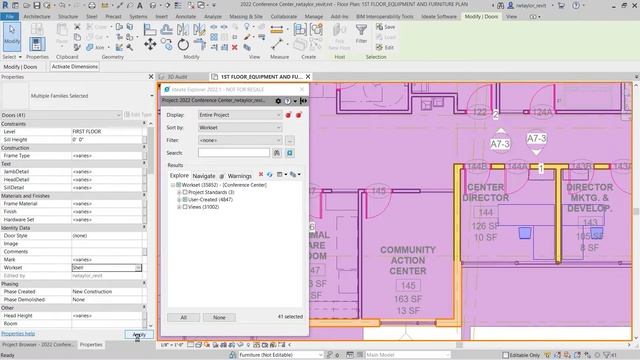This screenshot has height=360, width=640.
Task: Open the Display Entire Project dropdown
Action: pyautogui.click(x=240, y=115)
